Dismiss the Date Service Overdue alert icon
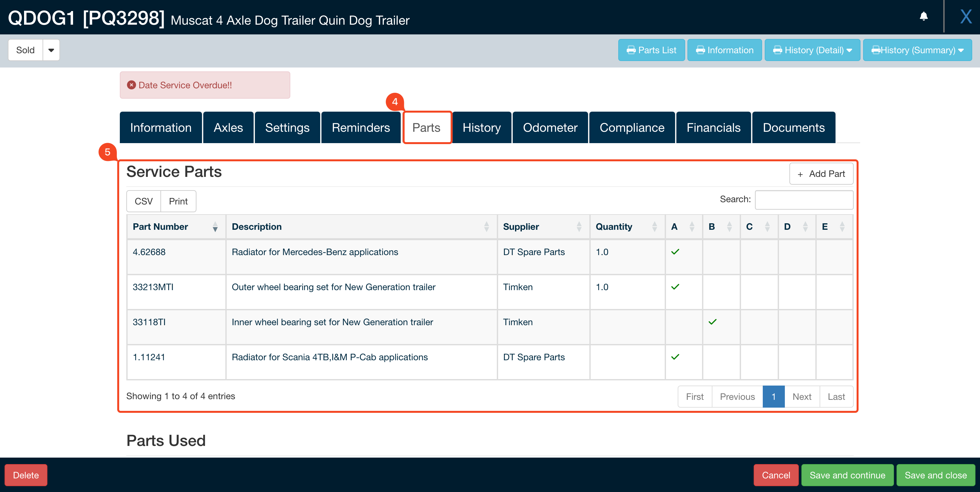 point(131,85)
